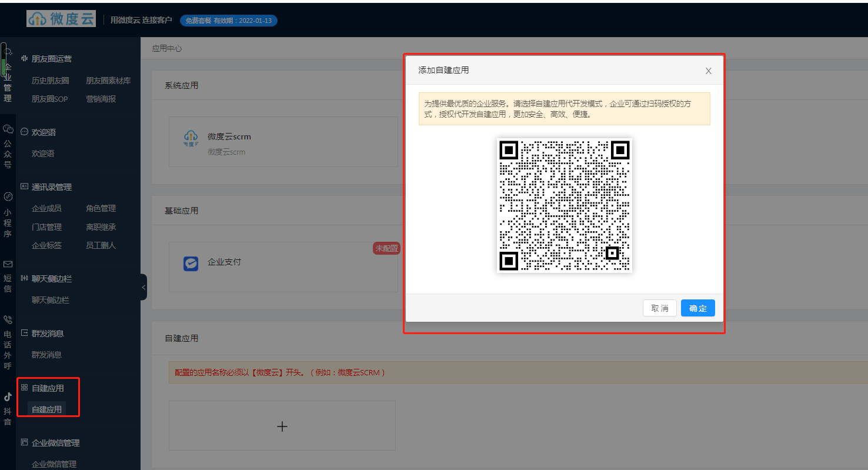Click the 基础应用 section heading
868x470 pixels.
[x=182, y=211]
